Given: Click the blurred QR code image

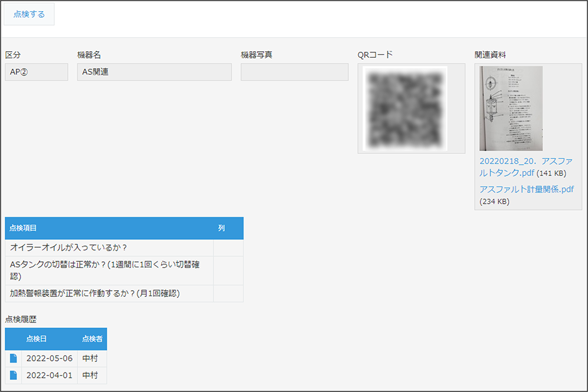Looking at the screenshot, I should [x=405, y=108].
